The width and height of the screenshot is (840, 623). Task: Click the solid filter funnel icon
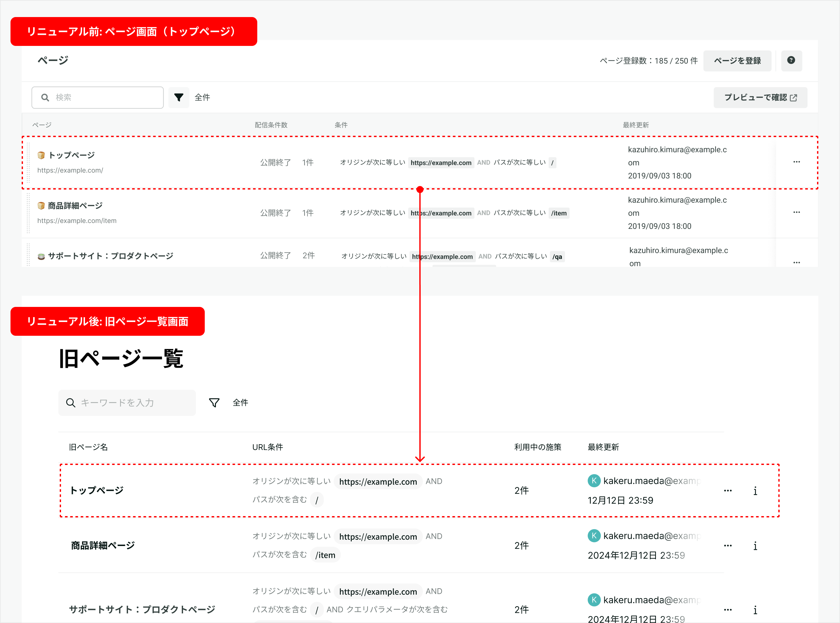(x=178, y=97)
